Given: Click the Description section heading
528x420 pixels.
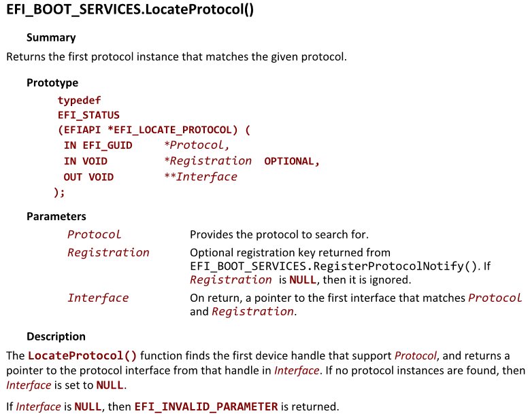Looking at the screenshot, I should pyautogui.click(x=56, y=336).
